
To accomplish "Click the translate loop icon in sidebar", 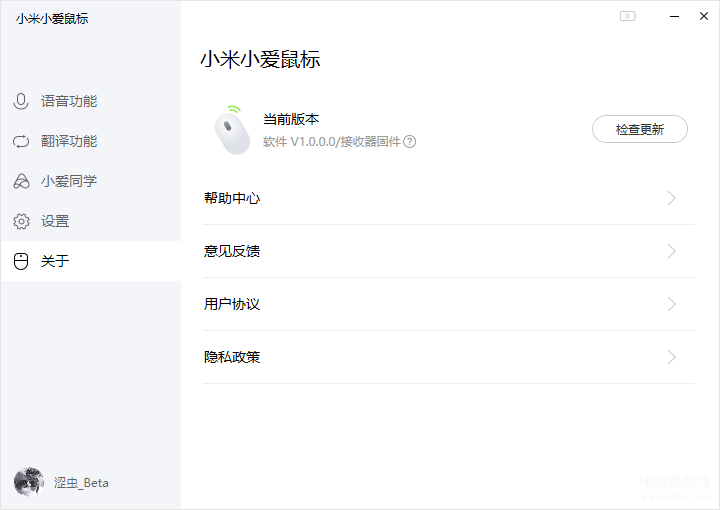I will [21, 141].
